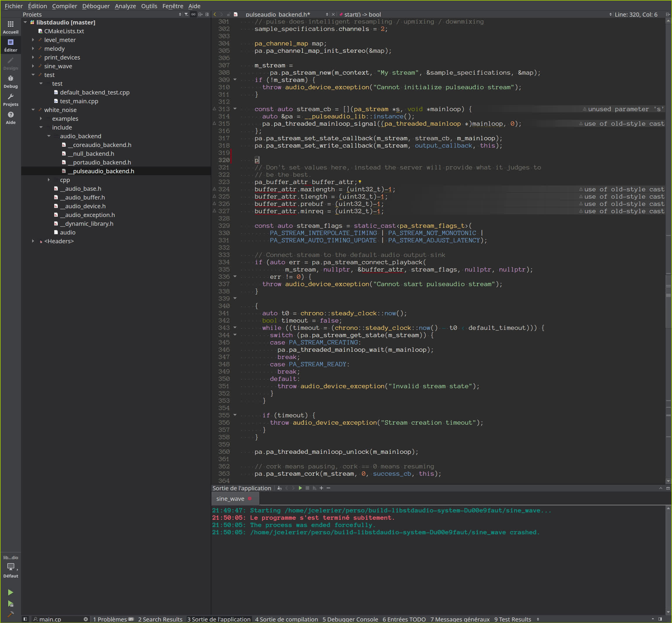Toggle editor synchronization link icon in Projets panel

[193, 15]
